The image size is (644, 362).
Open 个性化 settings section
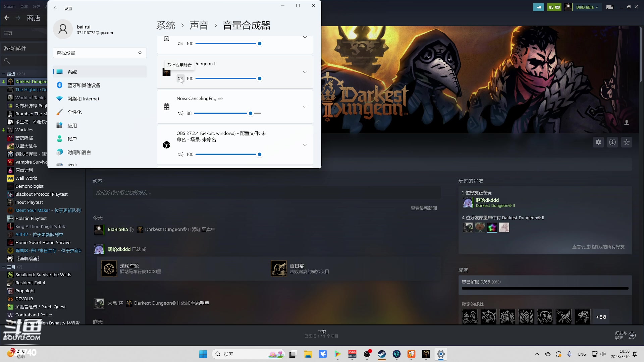coord(100,112)
